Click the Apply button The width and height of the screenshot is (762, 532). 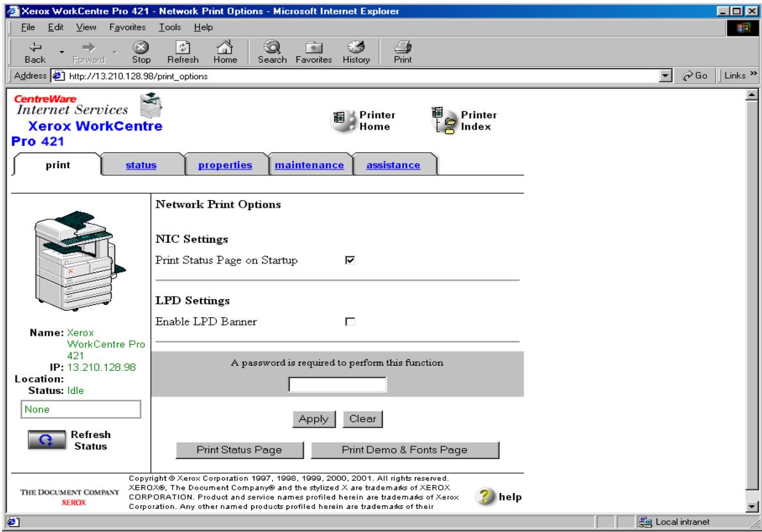[313, 419]
